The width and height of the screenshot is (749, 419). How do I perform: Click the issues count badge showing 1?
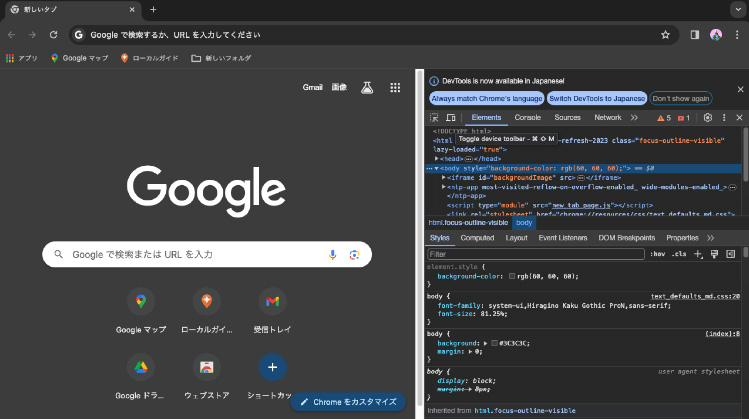click(684, 118)
